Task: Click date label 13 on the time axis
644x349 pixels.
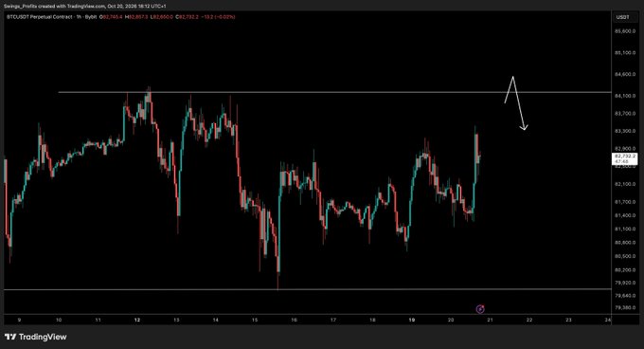Action: coord(176,320)
